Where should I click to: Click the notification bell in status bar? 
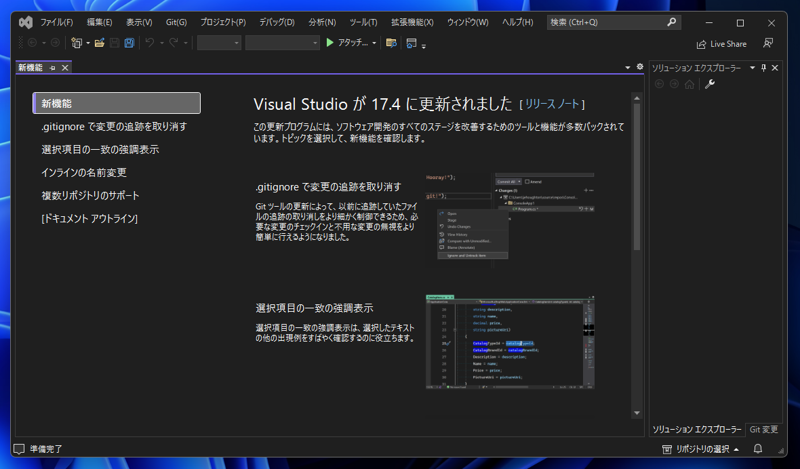[x=758, y=449]
